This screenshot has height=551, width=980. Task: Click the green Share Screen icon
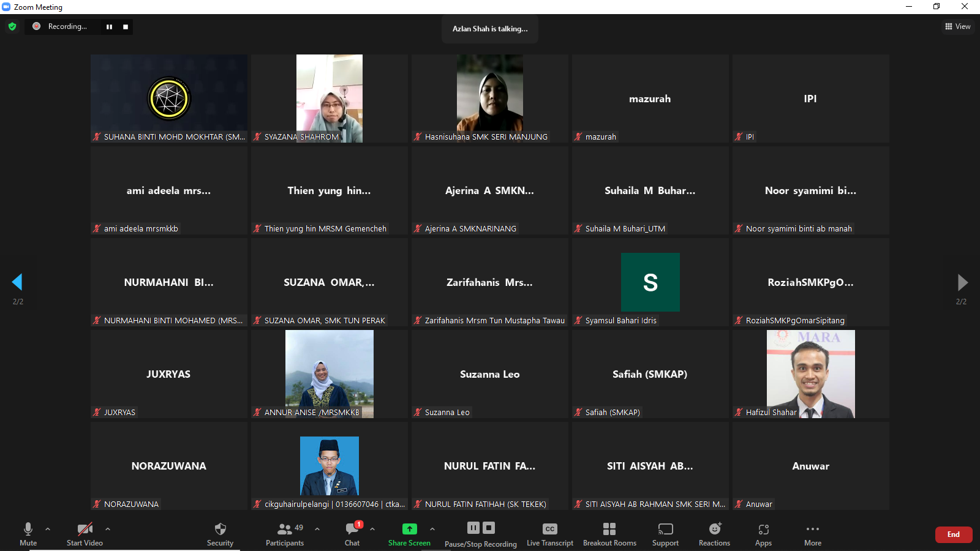409,529
